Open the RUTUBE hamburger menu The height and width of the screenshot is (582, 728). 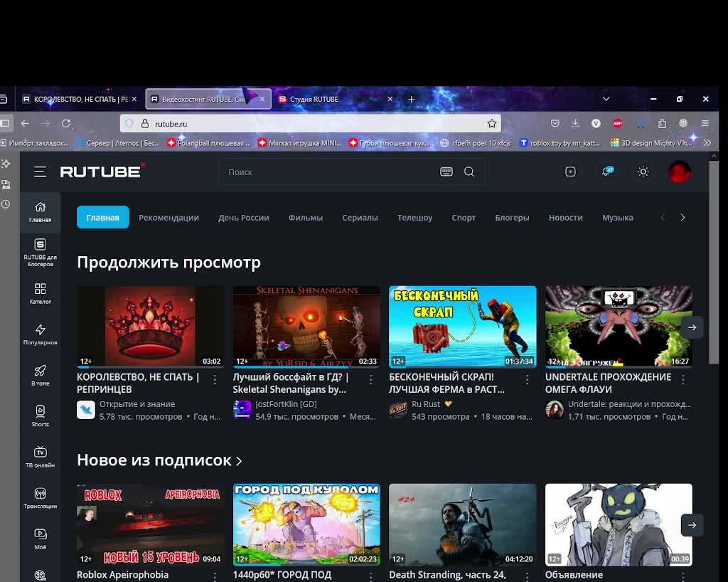(x=40, y=172)
